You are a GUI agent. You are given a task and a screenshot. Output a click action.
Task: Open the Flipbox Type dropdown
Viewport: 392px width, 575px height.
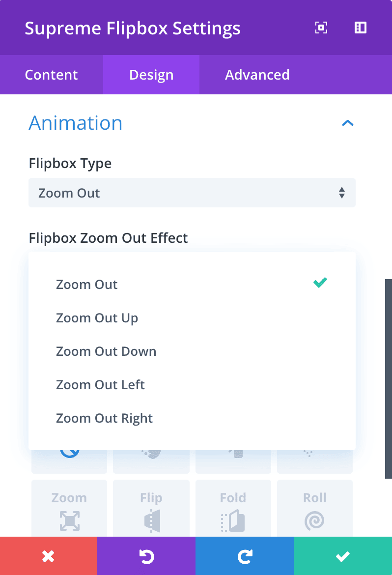[192, 193]
